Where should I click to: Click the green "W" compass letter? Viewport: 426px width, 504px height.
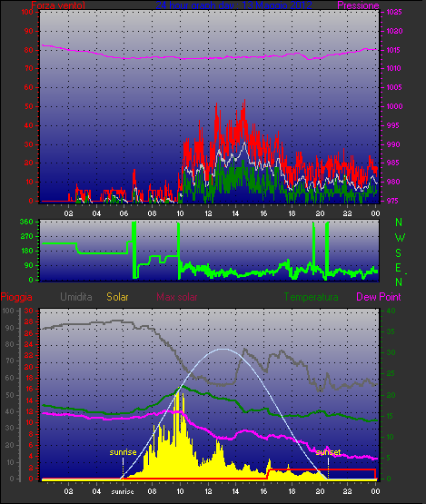pyautogui.click(x=400, y=238)
